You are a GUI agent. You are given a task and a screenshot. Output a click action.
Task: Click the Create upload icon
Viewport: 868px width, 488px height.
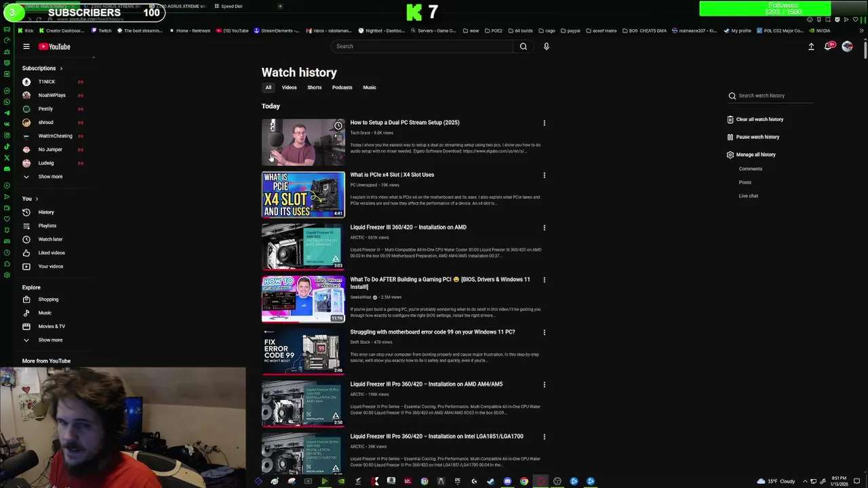point(811,46)
